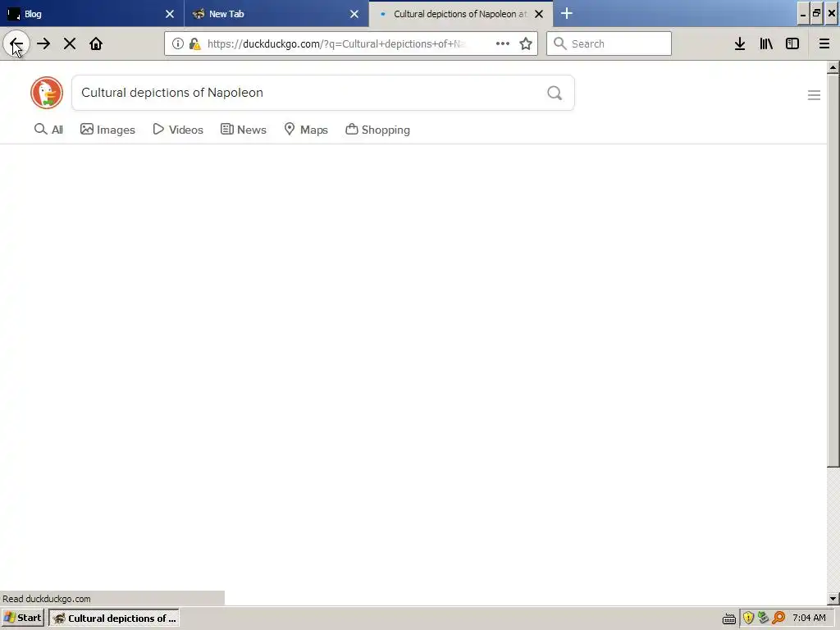Open the Firefox hamburger menu
The width and height of the screenshot is (840, 630).
click(x=824, y=44)
